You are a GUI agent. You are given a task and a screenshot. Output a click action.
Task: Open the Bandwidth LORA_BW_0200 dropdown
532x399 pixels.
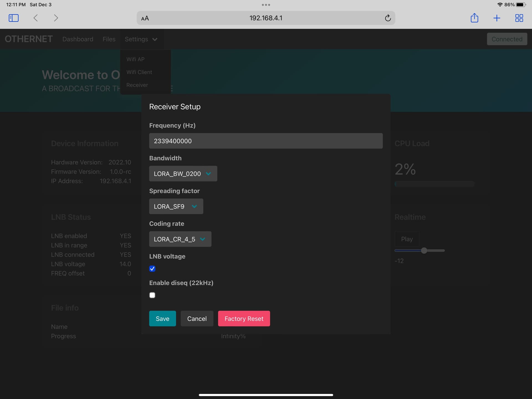pos(183,174)
